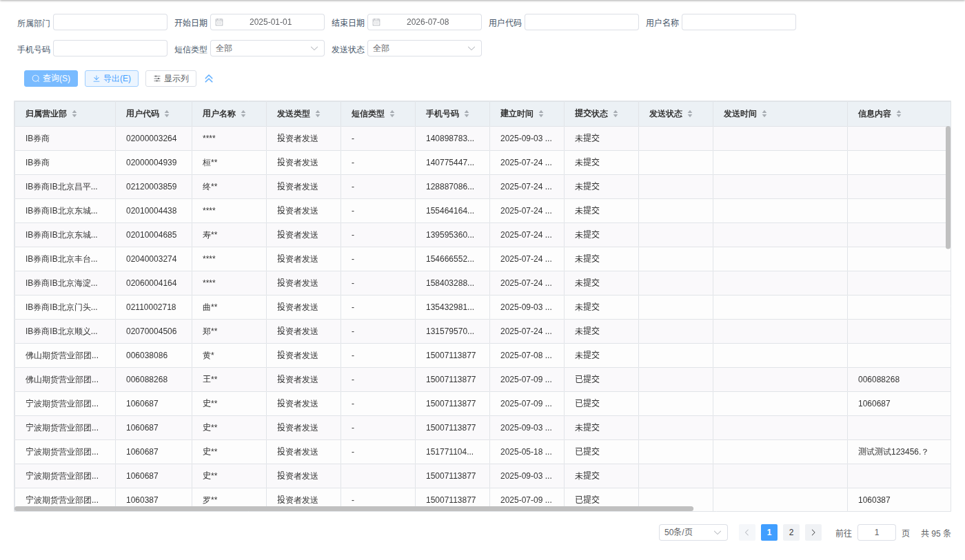Sort by 发送类型 column sort icon

318,114
